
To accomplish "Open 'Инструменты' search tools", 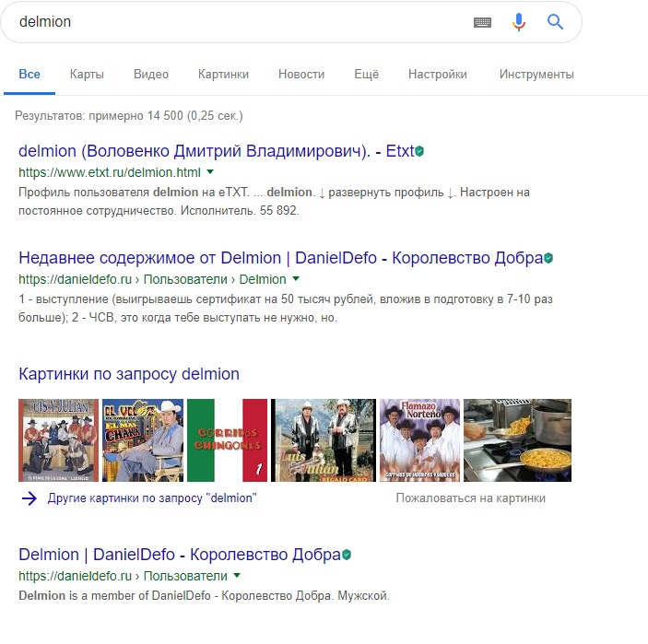I will (x=536, y=75).
